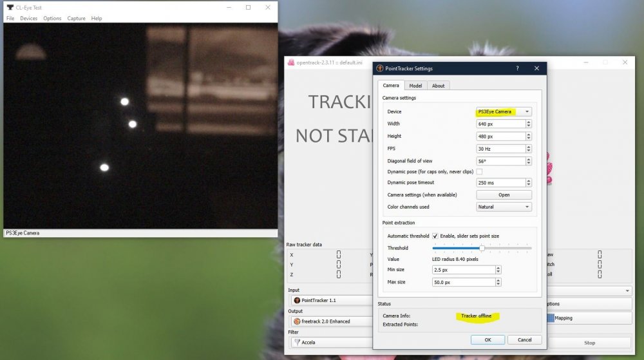Click the Diagonal field of view spinner arrows

coord(529,161)
